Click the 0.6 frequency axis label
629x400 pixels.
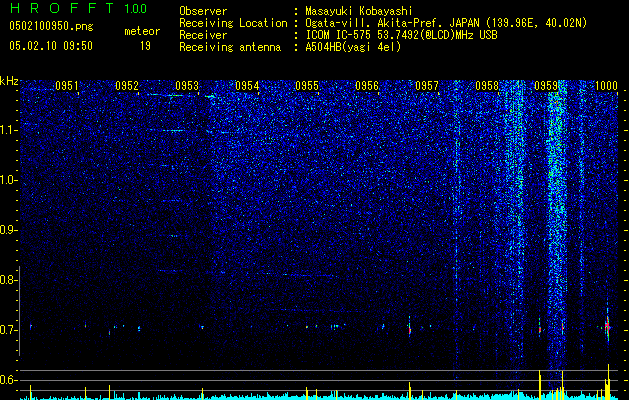click(8, 380)
